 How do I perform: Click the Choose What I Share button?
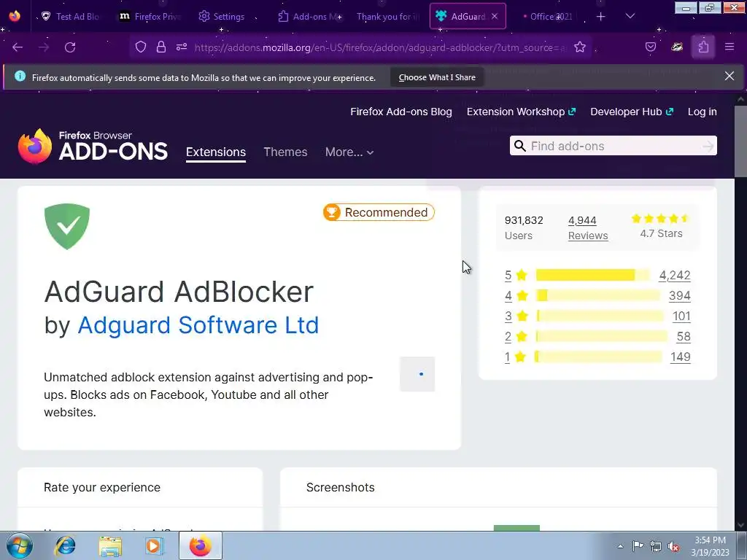[x=437, y=77]
